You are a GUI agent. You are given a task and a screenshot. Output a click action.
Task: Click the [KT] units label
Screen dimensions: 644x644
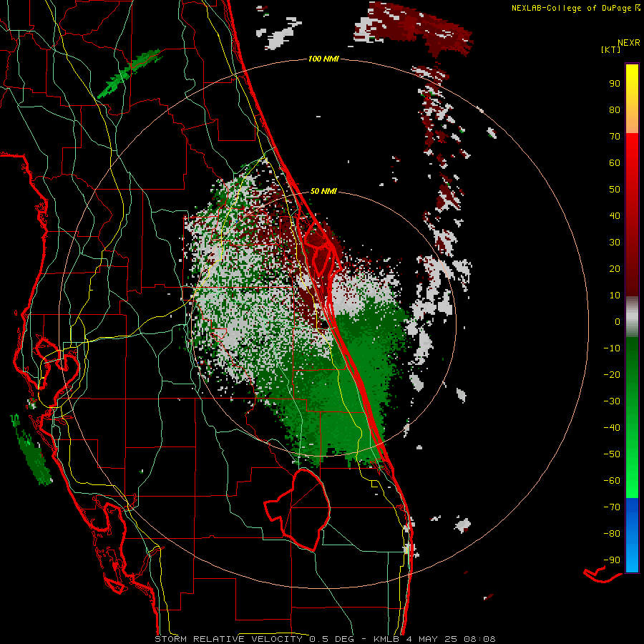click(x=611, y=49)
